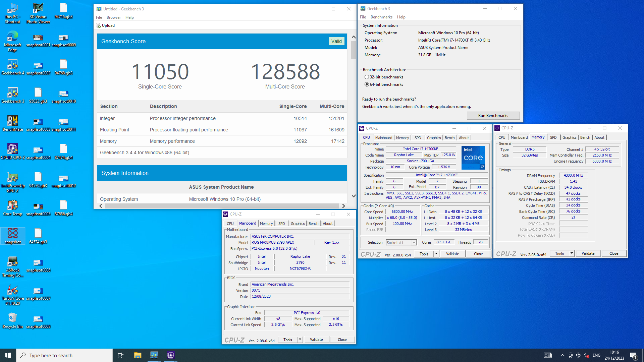Launch BenchMate from the desktop
The height and width of the screenshot is (362, 644).
[13, 123]
